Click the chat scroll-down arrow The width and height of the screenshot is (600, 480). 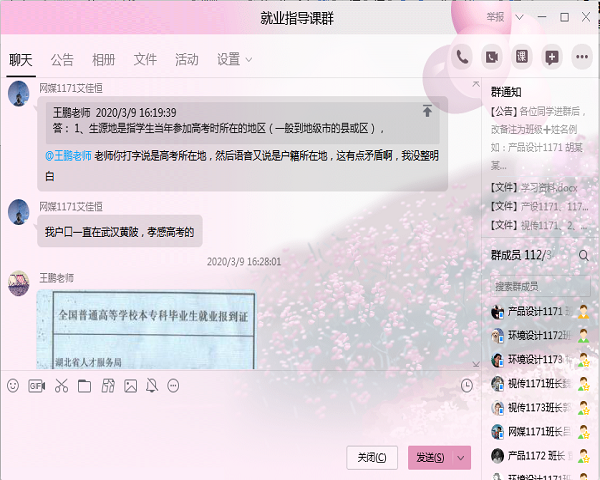pyautogui.click(x=476, y=364)
